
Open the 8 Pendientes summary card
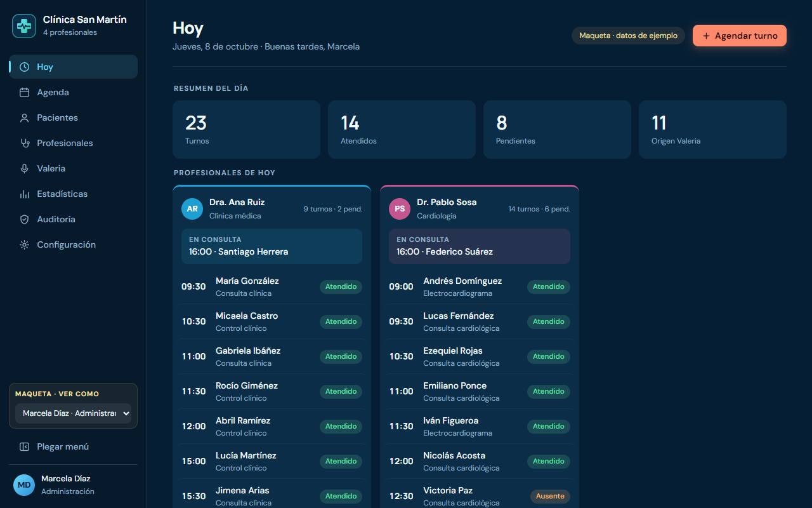coord(557,130)
